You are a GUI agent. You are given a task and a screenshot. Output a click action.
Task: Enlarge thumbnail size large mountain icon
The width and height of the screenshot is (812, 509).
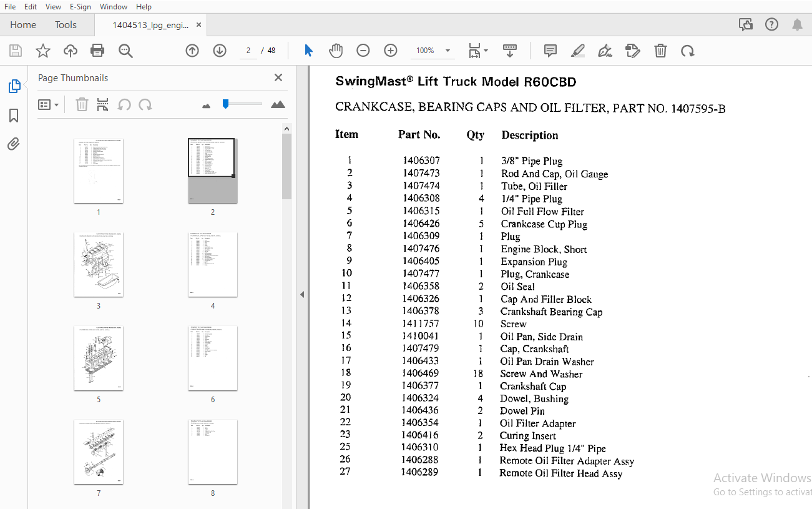(x=278, y=104)
